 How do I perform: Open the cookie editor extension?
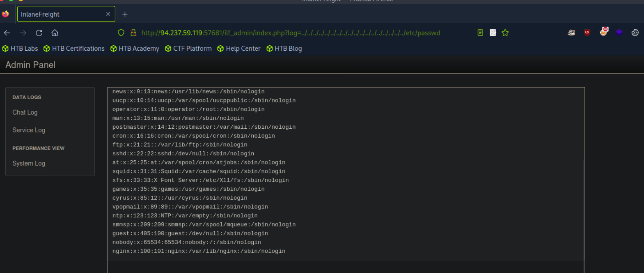point(635,33)
